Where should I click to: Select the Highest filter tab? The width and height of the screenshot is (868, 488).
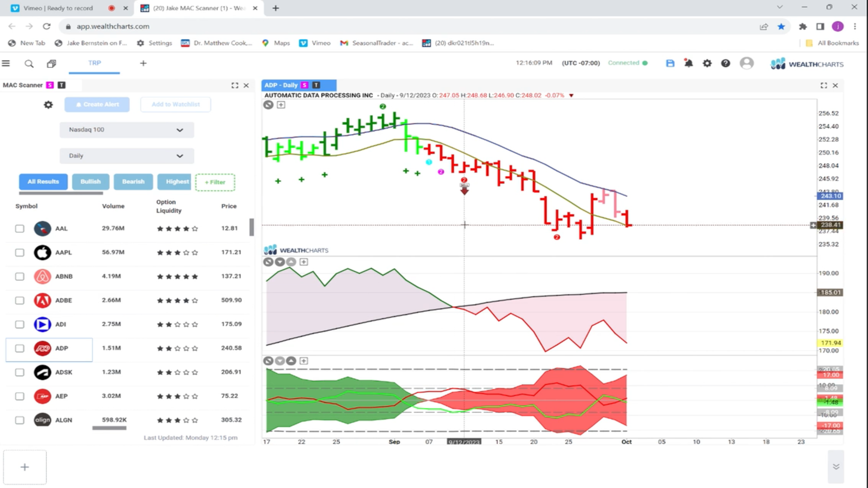175,182
